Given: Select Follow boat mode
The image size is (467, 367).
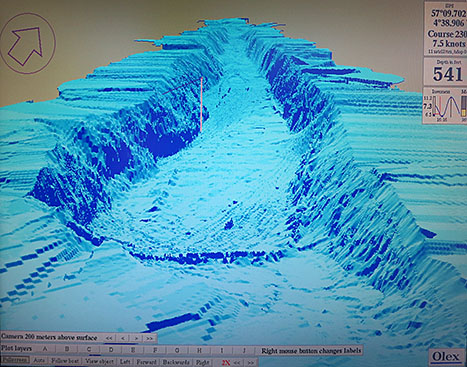Looking at the screenshot, I should pos(65,361).
